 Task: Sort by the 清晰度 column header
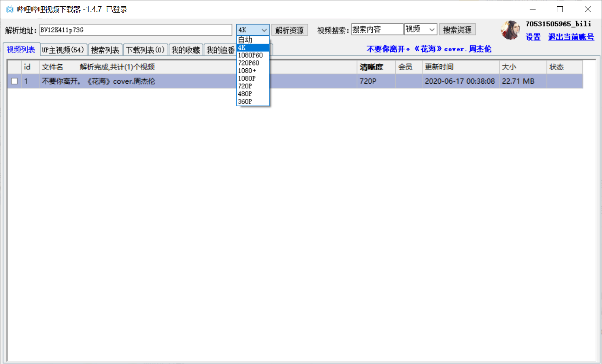coord(376,67)
